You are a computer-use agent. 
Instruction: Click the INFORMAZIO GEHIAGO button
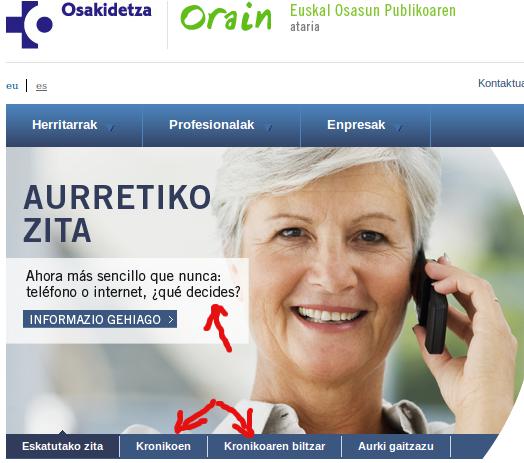(x=100, y=319)
